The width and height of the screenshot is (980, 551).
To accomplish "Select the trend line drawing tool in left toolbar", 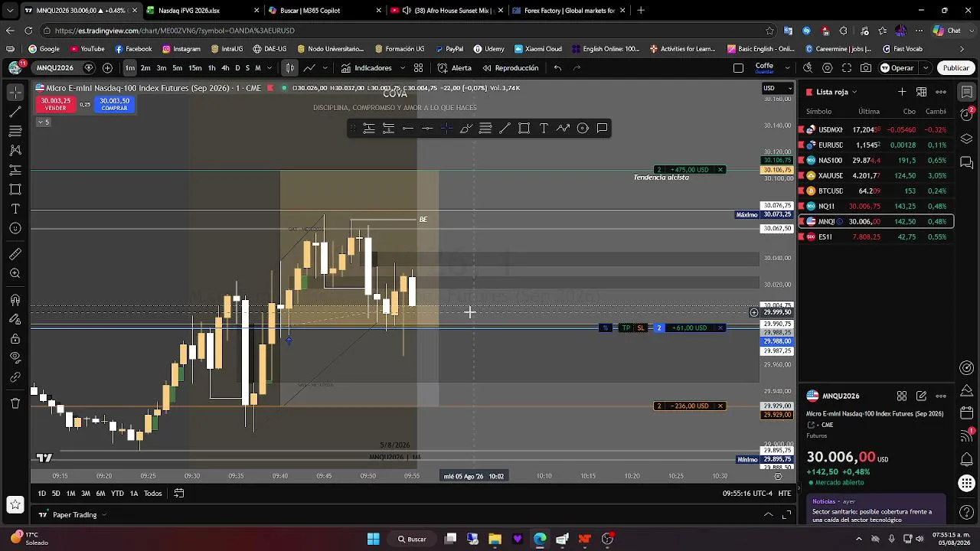I will (15, 111).
